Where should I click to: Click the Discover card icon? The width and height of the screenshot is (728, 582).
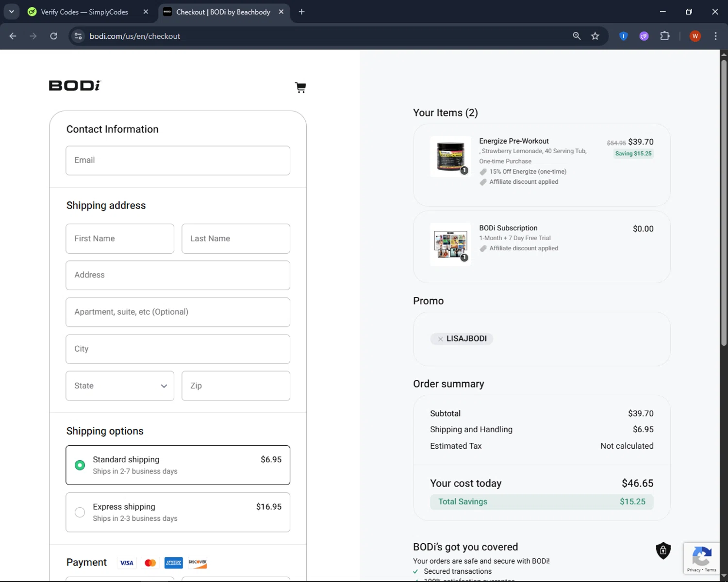point(198,563)
